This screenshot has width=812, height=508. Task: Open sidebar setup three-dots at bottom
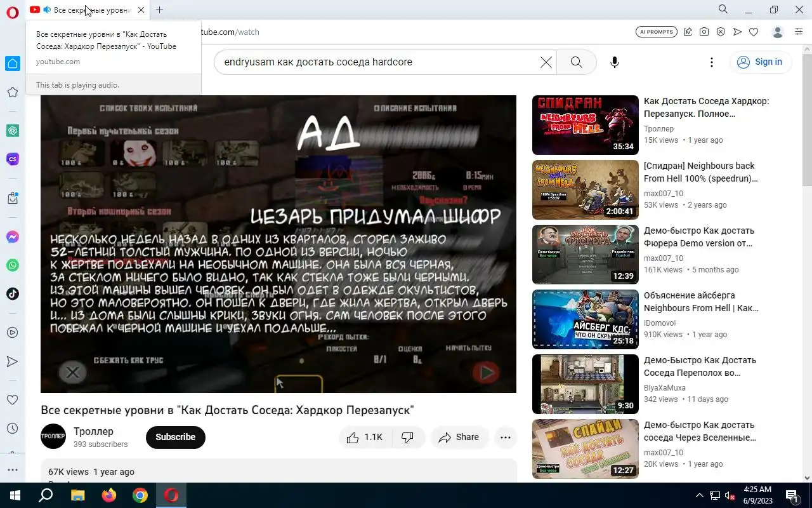coord(12,470)
